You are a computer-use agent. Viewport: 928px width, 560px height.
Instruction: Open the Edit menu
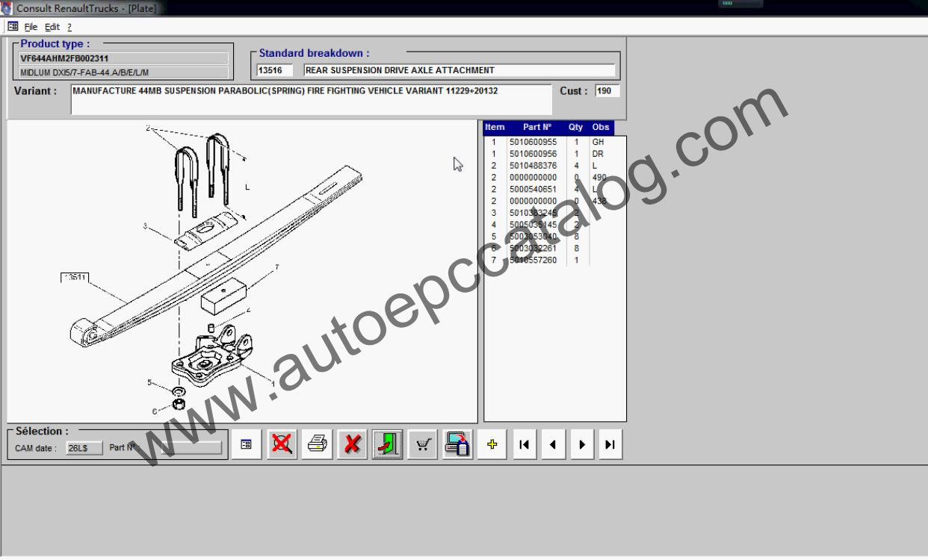click(x=52, y=27)
